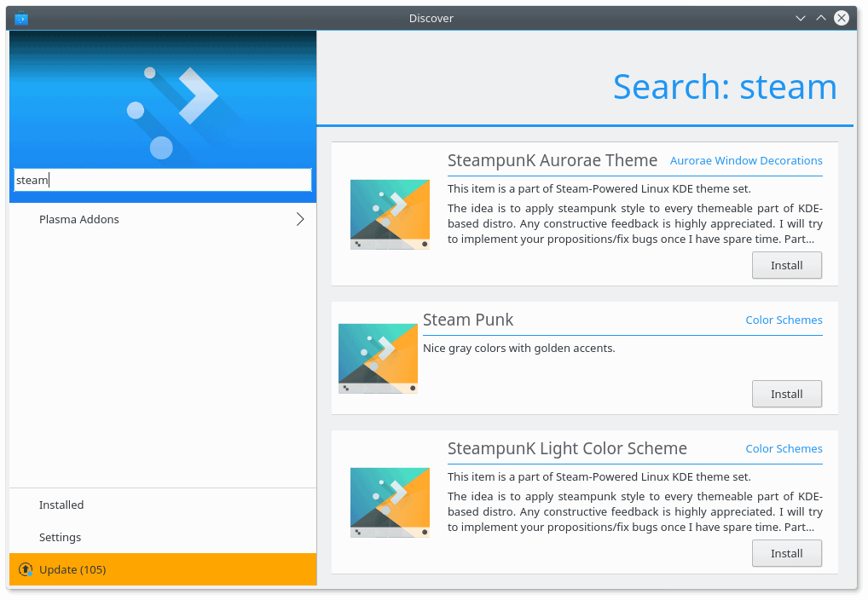868x600 pixels.
Task: Open Color Schemes link on Steam Punk card
Action: (x=784, y=320)
